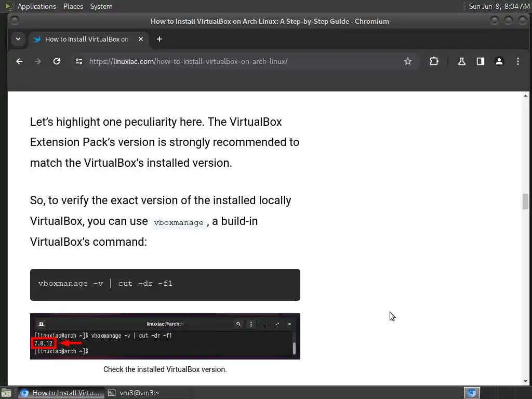Open the System menu

click(101, 6)
